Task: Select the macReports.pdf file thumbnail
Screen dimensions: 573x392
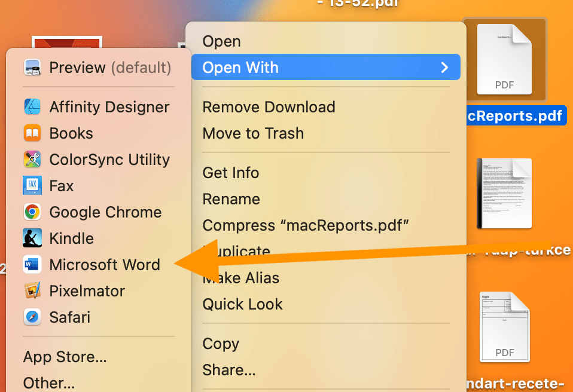Action: pyautogui.click(x=504, y=60)
